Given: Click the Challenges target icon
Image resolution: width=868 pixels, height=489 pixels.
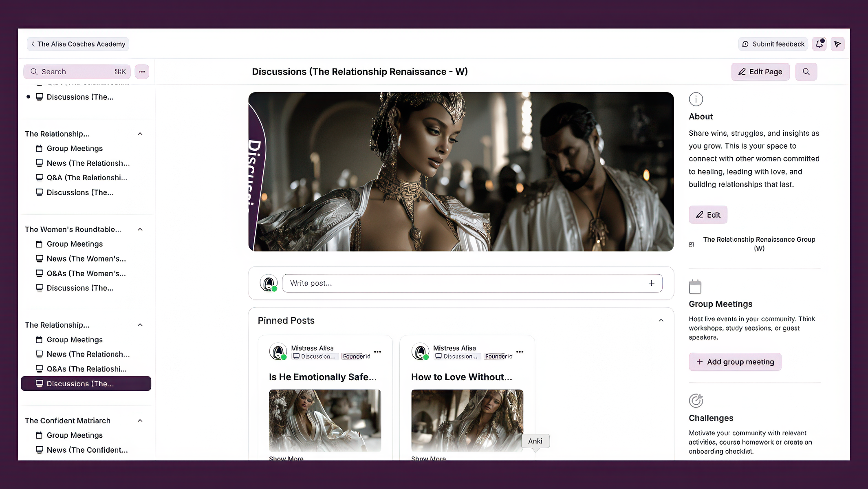Looking at the screenshot, I should tap(696, 401).
